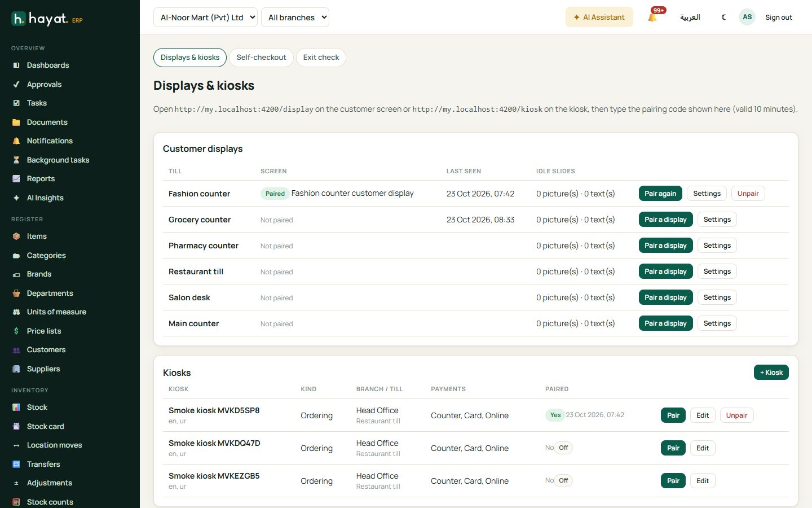The image size is (812, 508).
Task: Edit Smoke kiosk MVKDQ47D
Action: pos(703,448)
